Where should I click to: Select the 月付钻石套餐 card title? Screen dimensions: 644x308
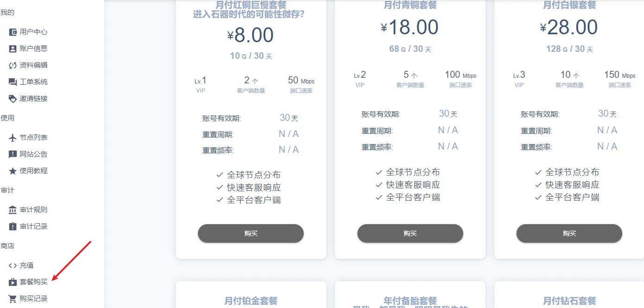(569, 301)
